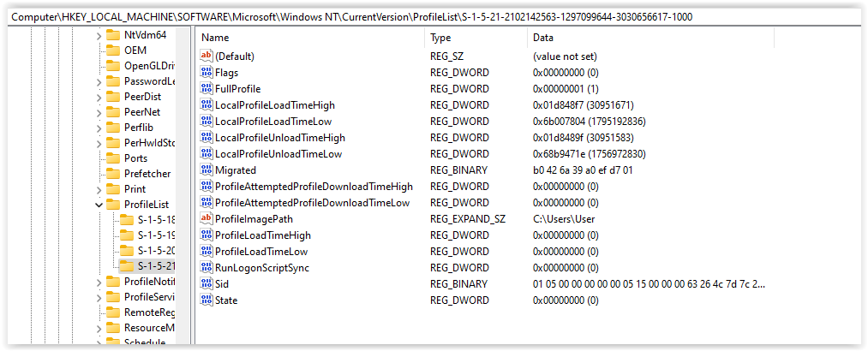The width and height of the screenshot is (868, 351).
Task: Click the ProfileList folder icon
Action: pos(112,204)
